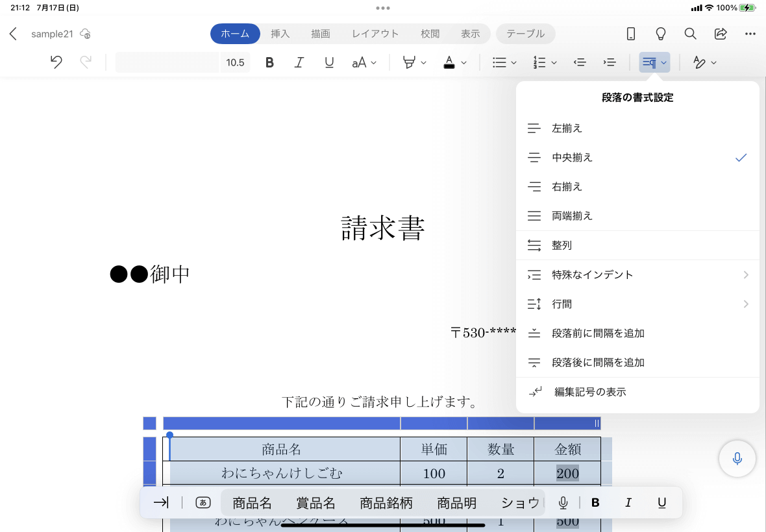
Task: Click the font name field
Action: [167, 62]
